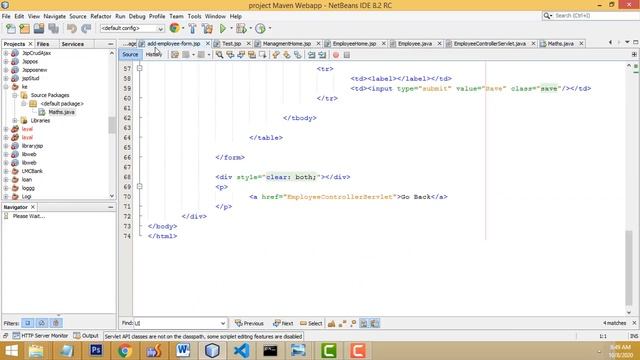Click the Stop Macro Recording icon

(x=347, y=55)
